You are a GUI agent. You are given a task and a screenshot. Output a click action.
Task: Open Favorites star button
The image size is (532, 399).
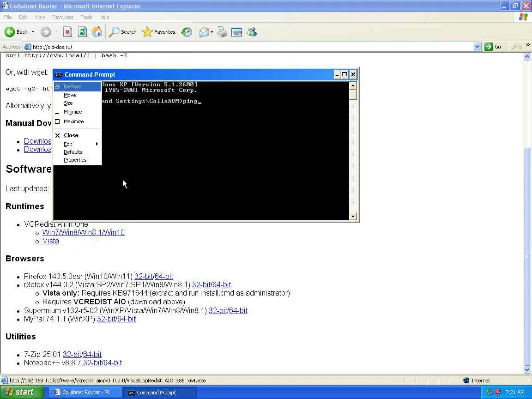147,32
